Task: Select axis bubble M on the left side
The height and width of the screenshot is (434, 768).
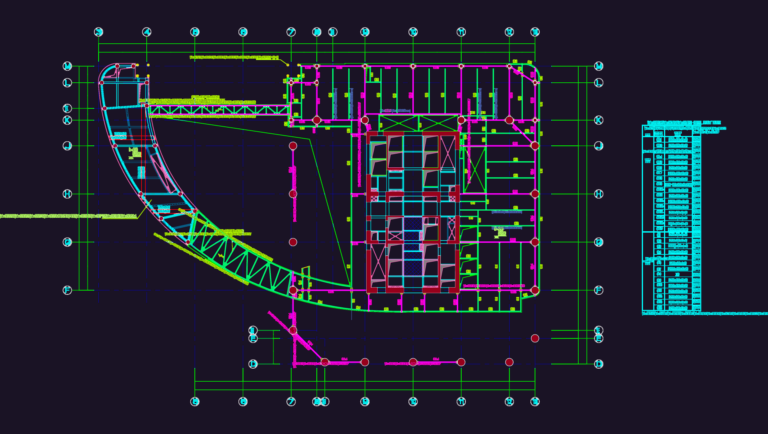Action: tap(68, 66)
